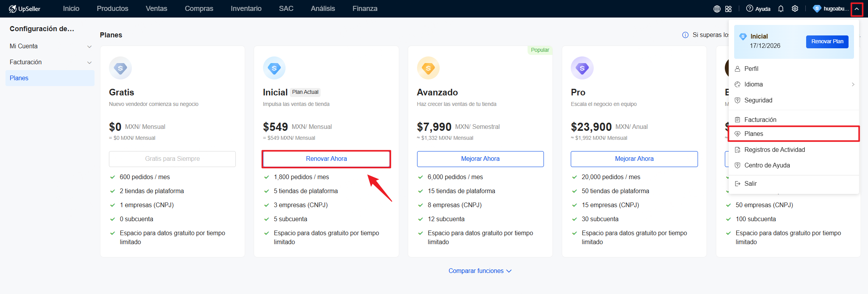Click the info icon beside Si superas
This screenshot has height=294, width=868.
pyautogui.click(x=685, y=35)
